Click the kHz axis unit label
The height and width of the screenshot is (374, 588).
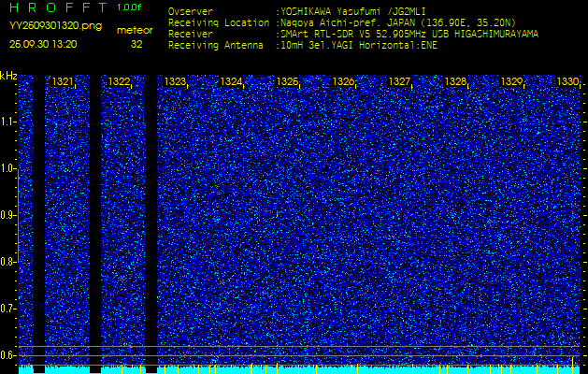[x=8, y=76]
